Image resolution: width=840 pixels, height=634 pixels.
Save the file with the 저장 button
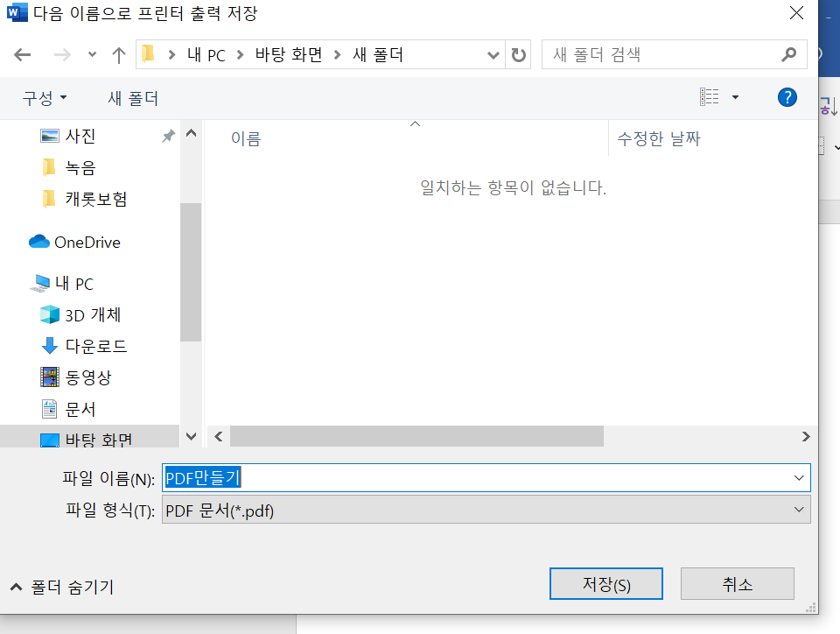[x=605, y=583]
